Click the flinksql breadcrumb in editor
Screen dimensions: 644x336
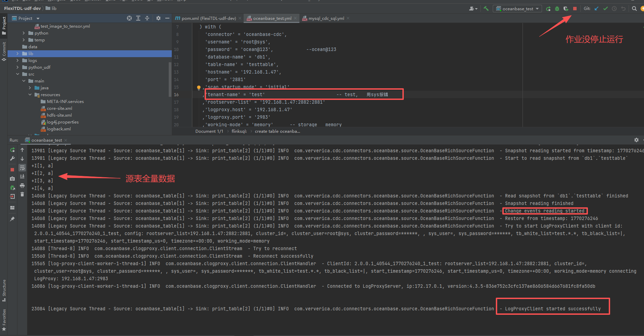point(239,131)
